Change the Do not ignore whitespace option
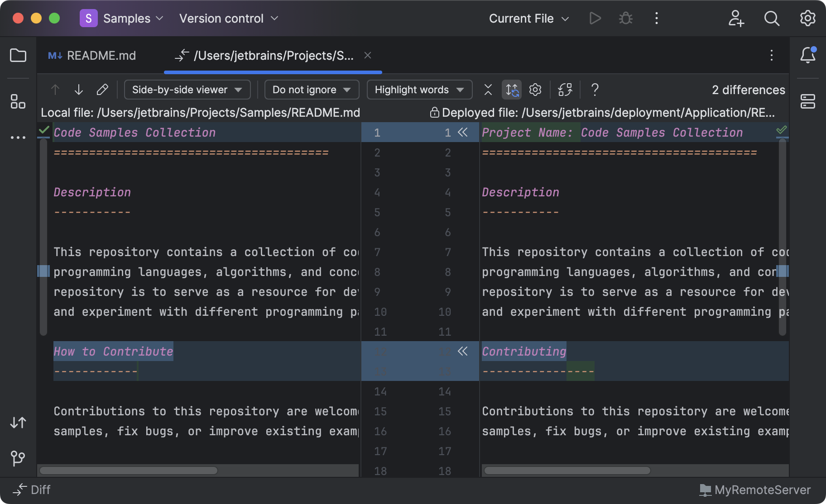This screenshot has width=826, height=504. [x=311, y=90]
